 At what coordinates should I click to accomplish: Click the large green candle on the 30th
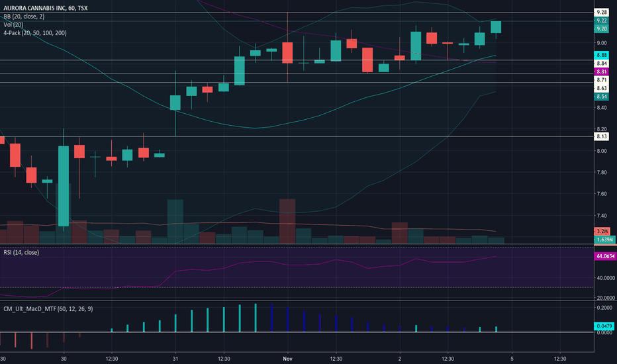click(x=64, y=186)
